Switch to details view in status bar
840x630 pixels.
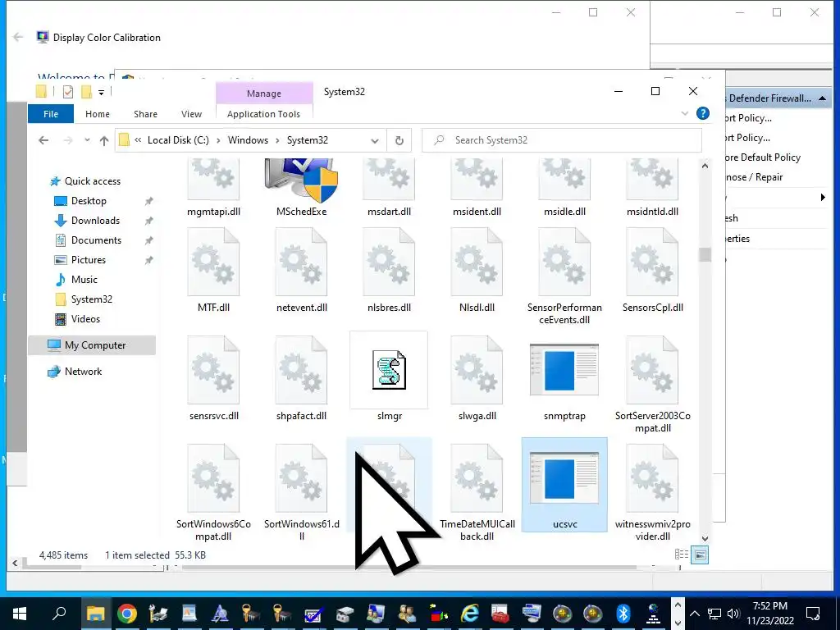tap(682, 555)
